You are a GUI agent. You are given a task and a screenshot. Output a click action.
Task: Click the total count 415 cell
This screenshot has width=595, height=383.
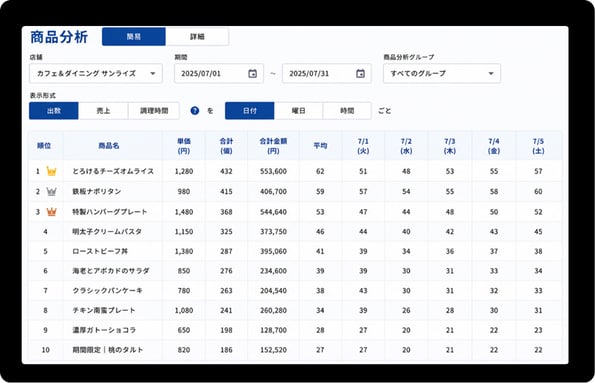(x=226, y=192)
